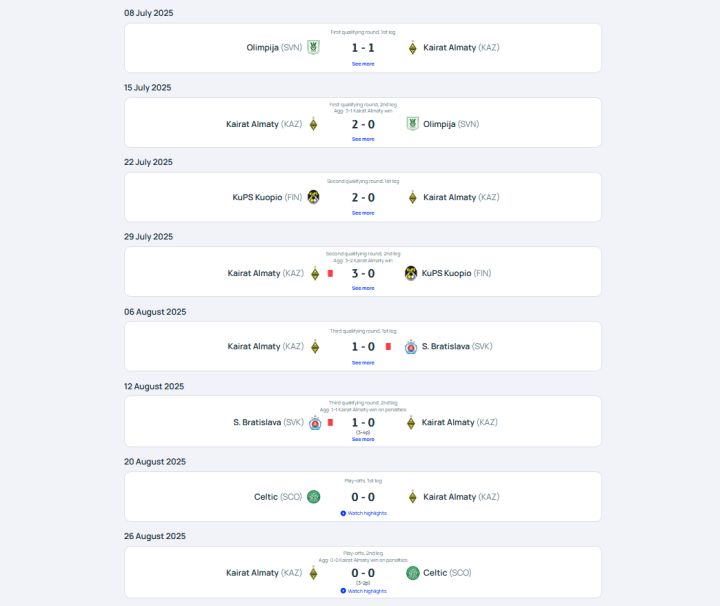The image size is (720, 606).
Task: Click S. Bratislava crest in 12 August match
Action: point(315,422)
